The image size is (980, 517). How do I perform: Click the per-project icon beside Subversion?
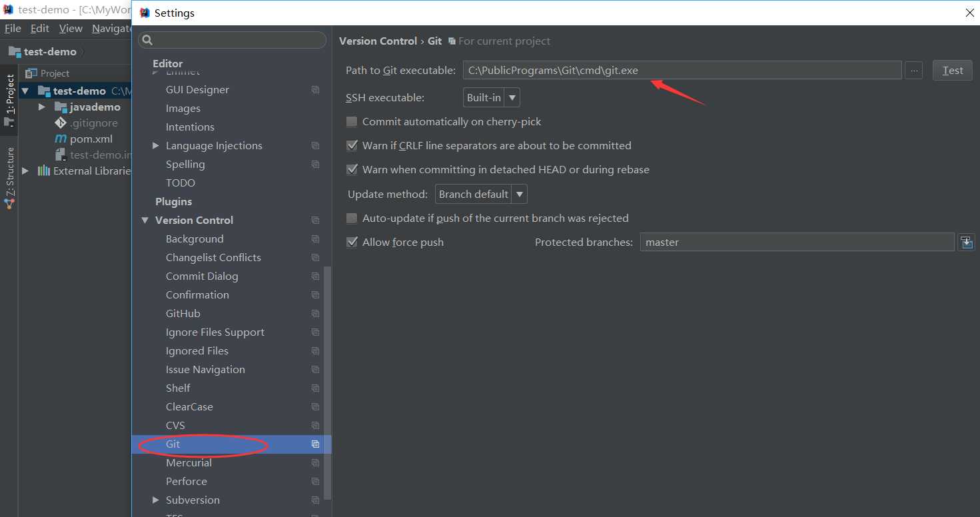point(316,500)
